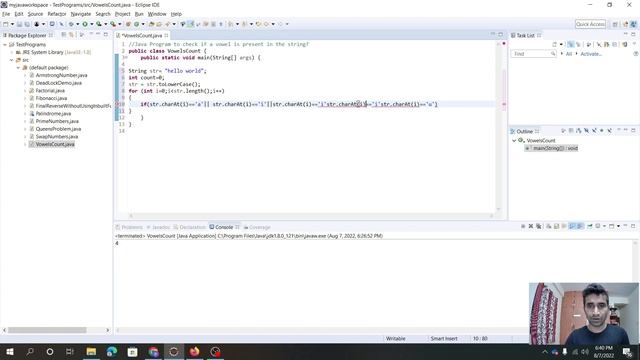The width and height of the screenshot is (640, 360).
Task: Click the All filter in Task List
Action: coord(569,54)
